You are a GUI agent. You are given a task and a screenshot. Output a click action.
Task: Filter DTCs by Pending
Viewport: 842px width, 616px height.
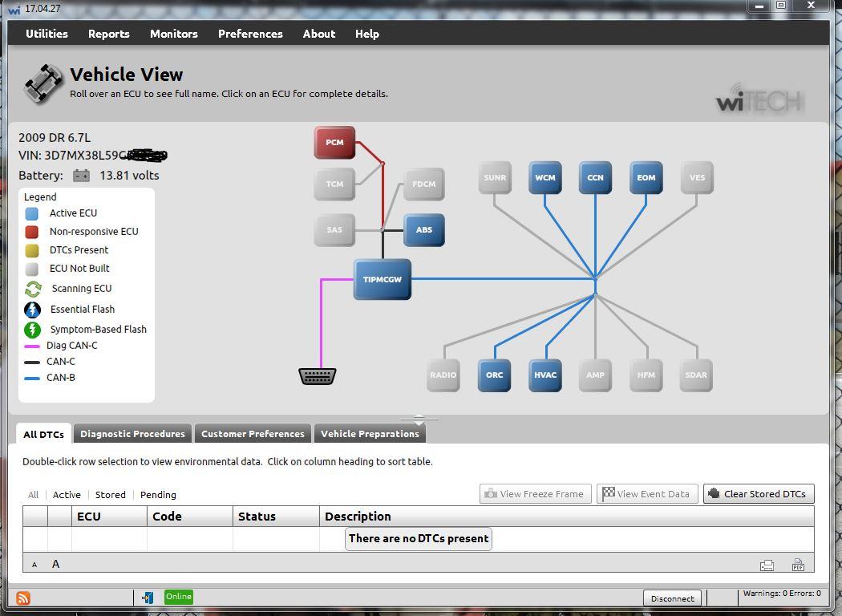[158, 495]
